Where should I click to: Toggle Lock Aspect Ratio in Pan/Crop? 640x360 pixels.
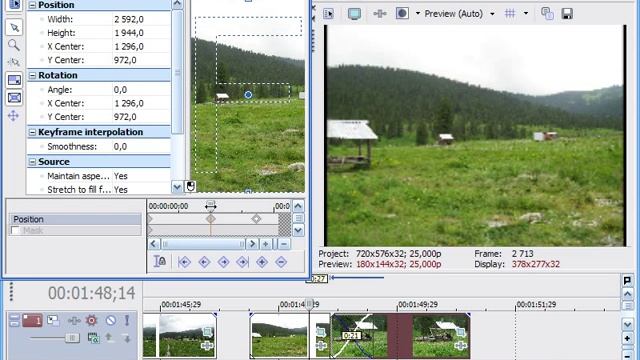tap(14, 80)
